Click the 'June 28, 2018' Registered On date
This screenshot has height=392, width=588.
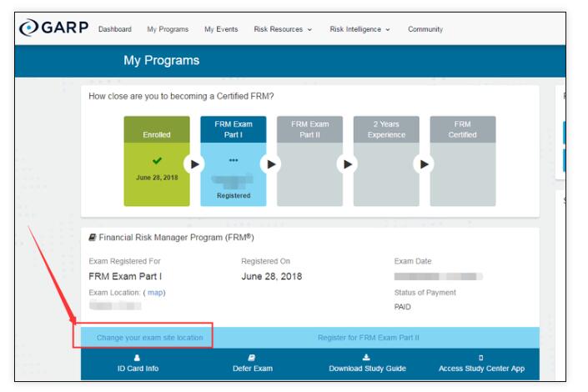(272, 276)
